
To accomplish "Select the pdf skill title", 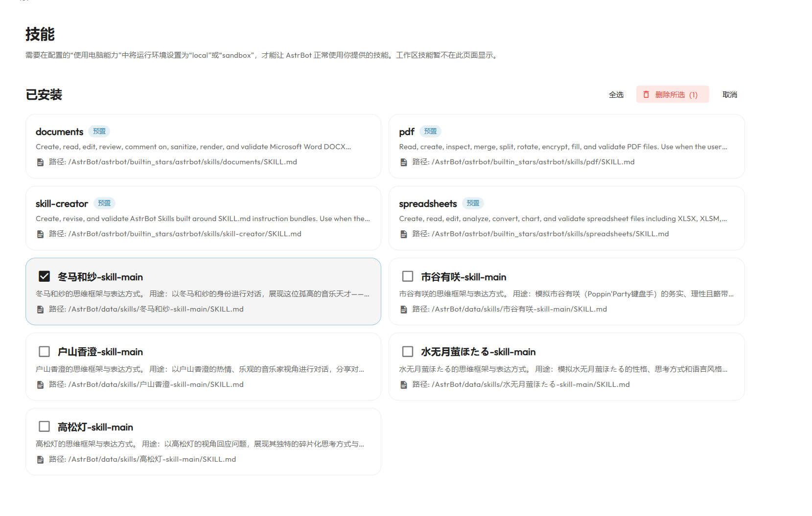I will (407, 132).
